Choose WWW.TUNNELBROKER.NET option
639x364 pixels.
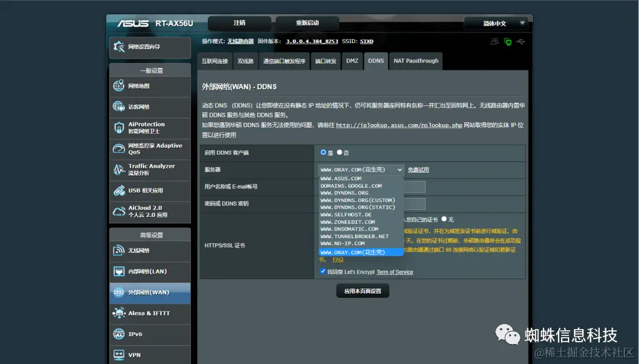click(x=361, y=236)
